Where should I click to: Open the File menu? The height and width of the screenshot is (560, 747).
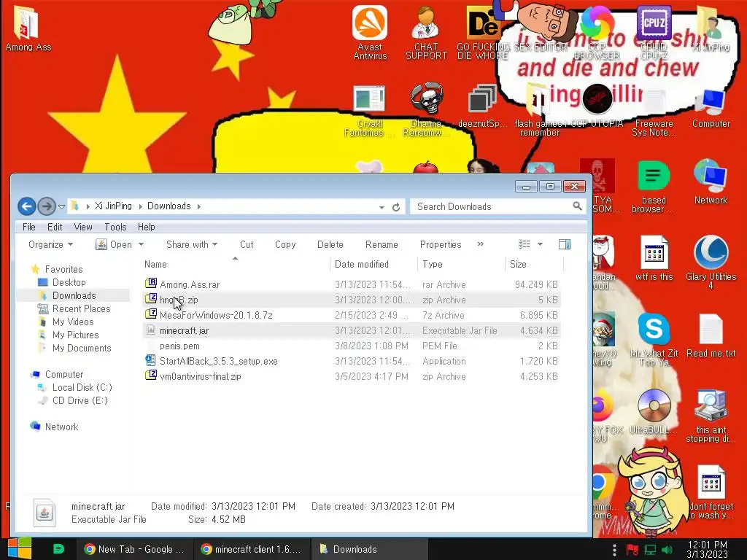pyautogui.click(x=29, y=227)
